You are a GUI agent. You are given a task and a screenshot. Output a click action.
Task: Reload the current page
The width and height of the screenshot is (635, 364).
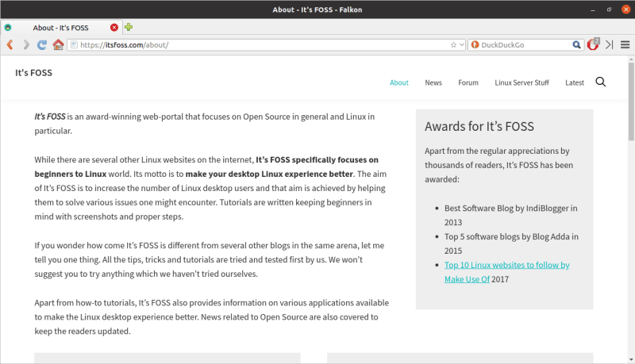42,45
